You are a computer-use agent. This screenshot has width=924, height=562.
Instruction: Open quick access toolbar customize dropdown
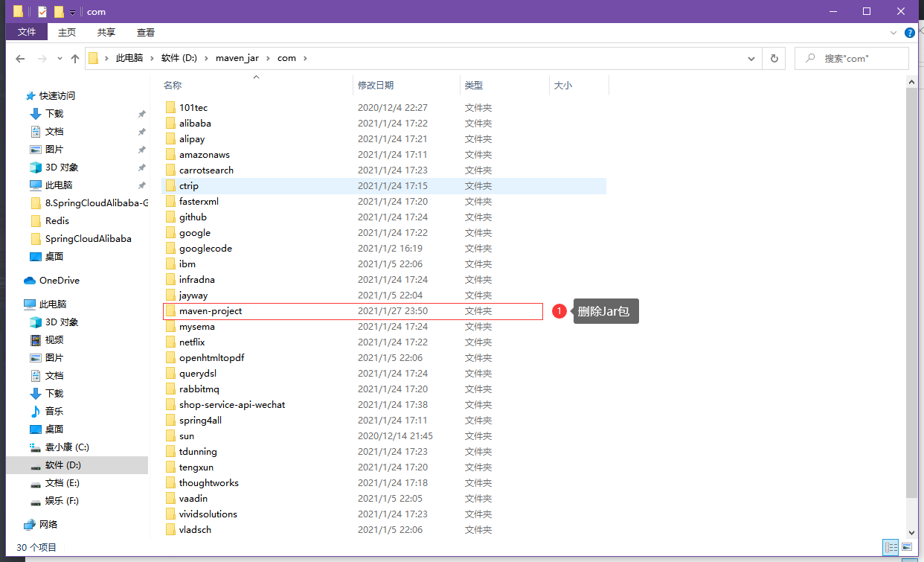73,12
